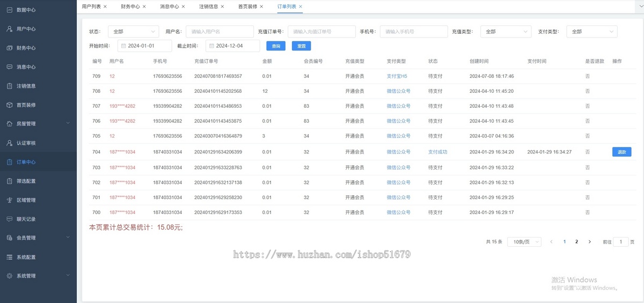Switch to the 用户列表 tab
The height and width of the screenshot is (303, 644).
(91, 6)
